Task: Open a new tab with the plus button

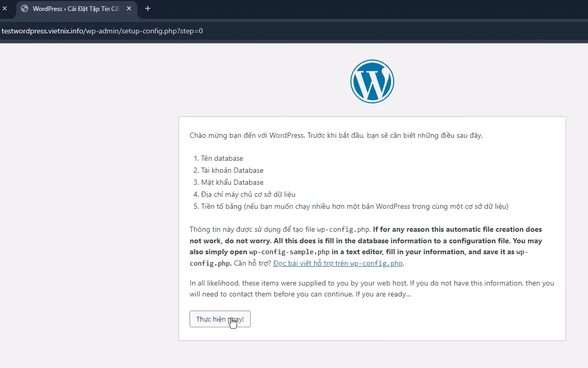Action: (148, 9)
